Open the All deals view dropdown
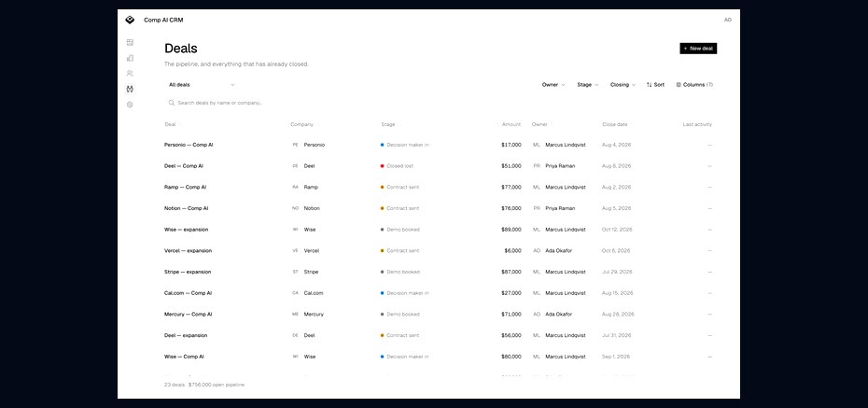The height and width of the screenshot is (408, 868). tap(202, 85)
